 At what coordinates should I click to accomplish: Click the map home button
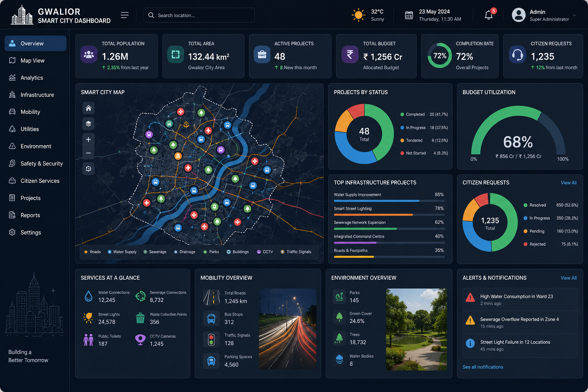coord(88,108)
